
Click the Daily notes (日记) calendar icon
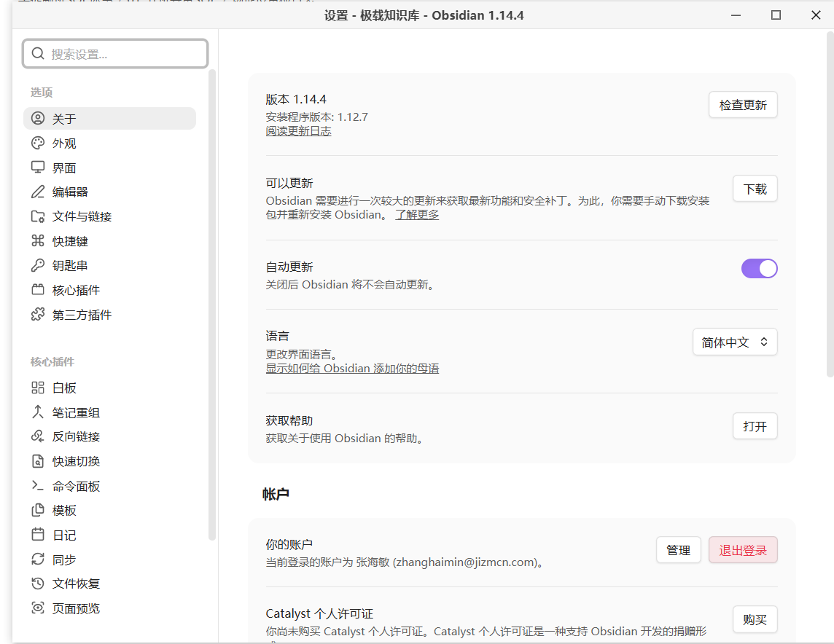pyautogui.click(x=38, y=535)
